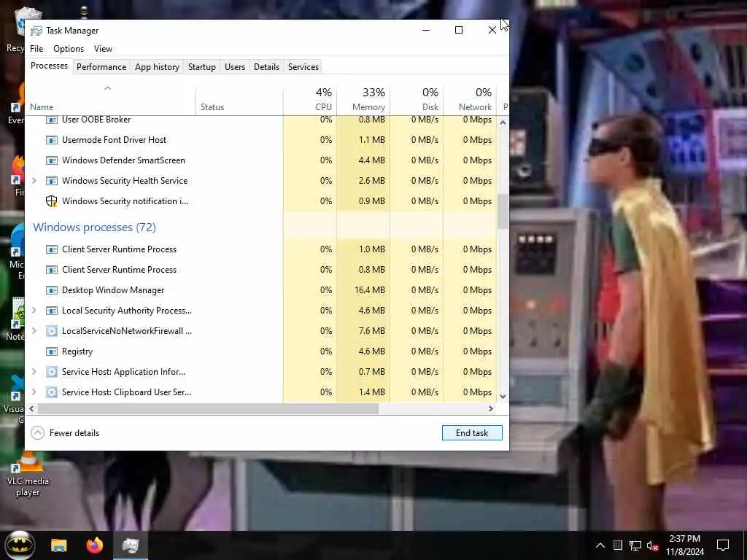This screenshot has width=747, height=560.
Task: Sort by the Memory column header
Action: (x=363, y=100)
